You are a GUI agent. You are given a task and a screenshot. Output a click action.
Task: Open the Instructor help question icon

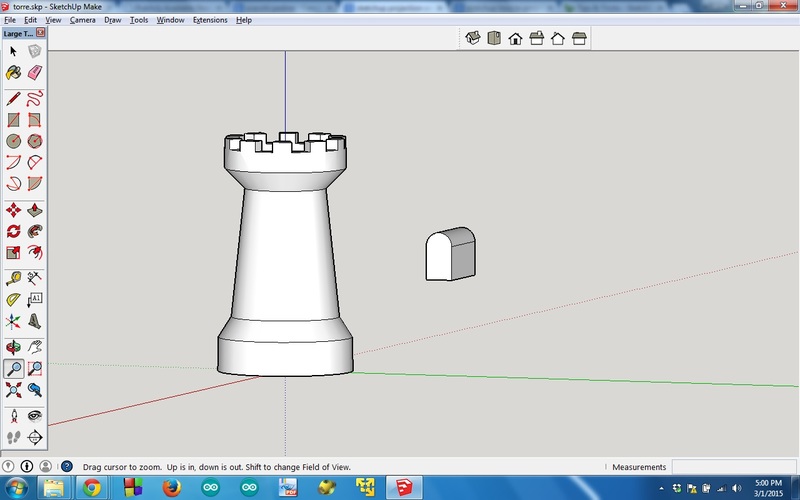67,466
